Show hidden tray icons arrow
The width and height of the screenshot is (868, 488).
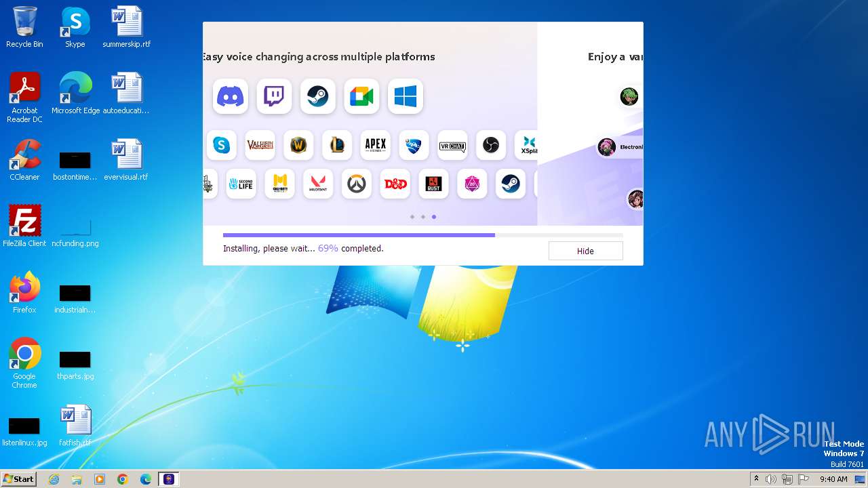pyautogui.click(x=757, y=479)
